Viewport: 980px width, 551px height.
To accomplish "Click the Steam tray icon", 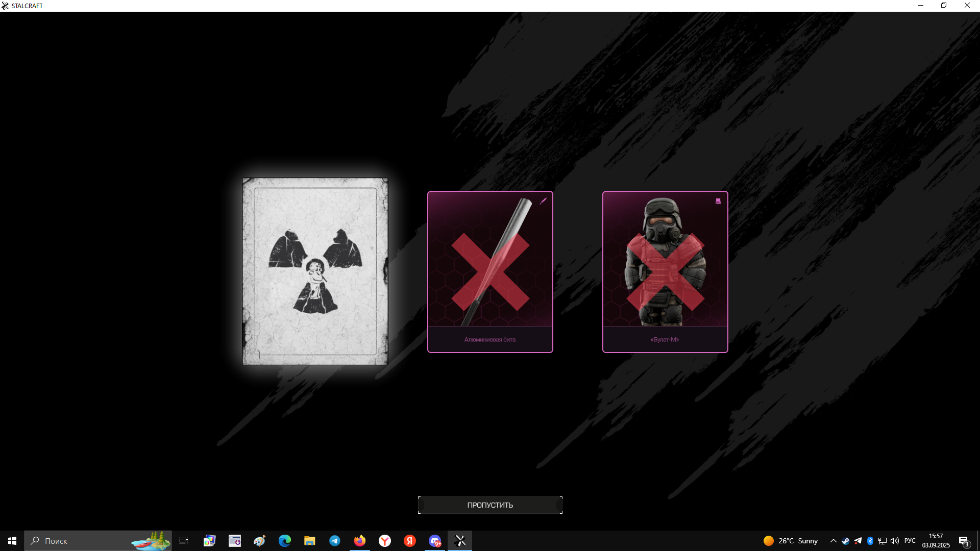I will point(846,541).
